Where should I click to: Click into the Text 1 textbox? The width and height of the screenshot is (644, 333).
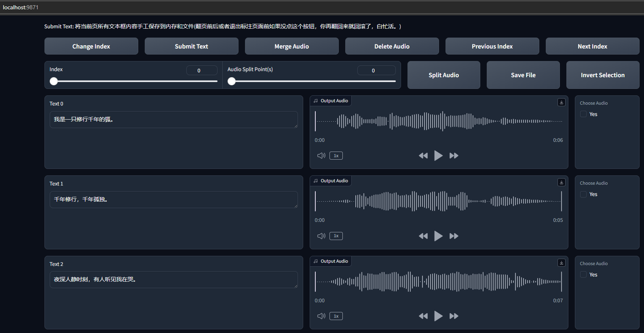pos(173,200)
